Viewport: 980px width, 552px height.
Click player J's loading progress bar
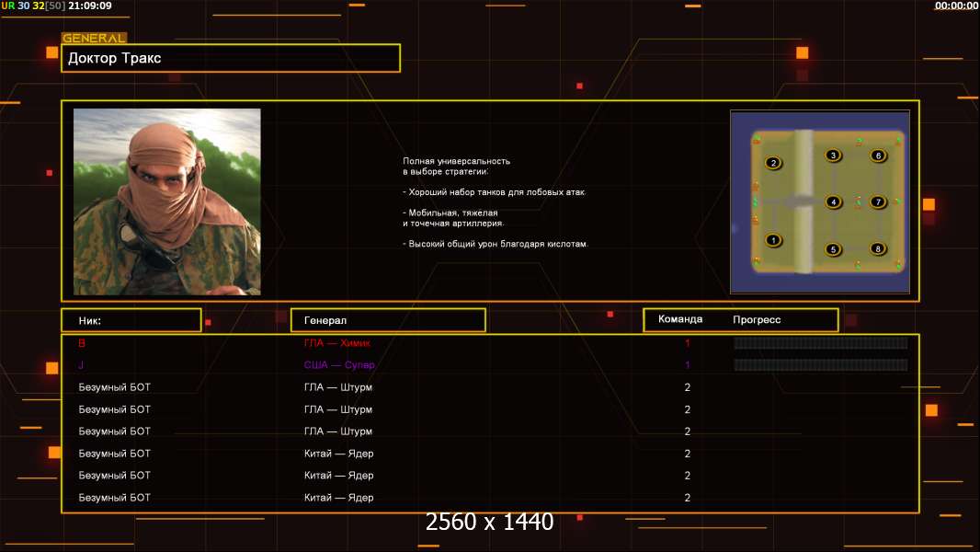tap(820, 365)
